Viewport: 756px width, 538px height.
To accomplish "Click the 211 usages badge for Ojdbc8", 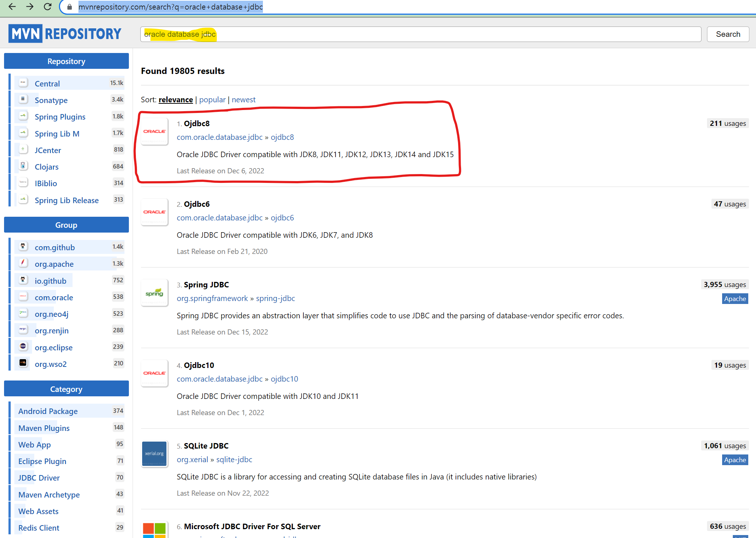I will pos(728,124).
